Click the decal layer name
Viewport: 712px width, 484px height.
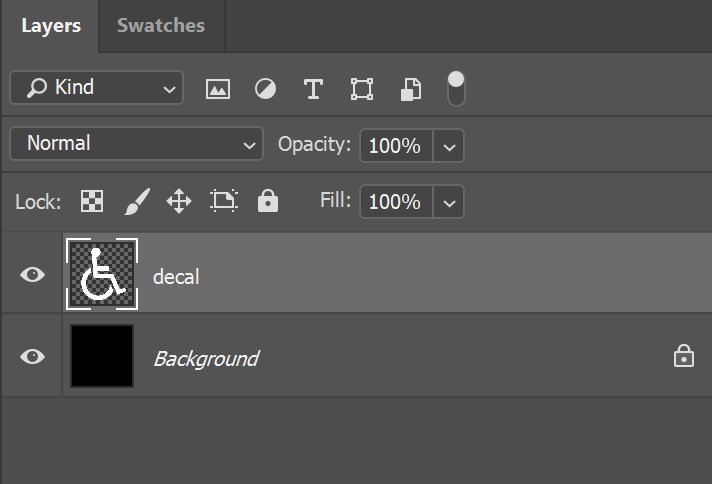click(176, 277)
